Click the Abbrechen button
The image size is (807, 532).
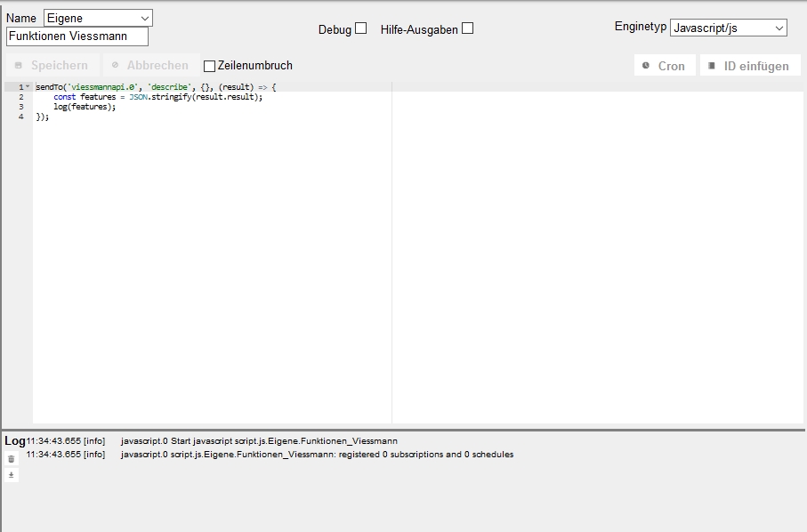[x=151, y=65]
